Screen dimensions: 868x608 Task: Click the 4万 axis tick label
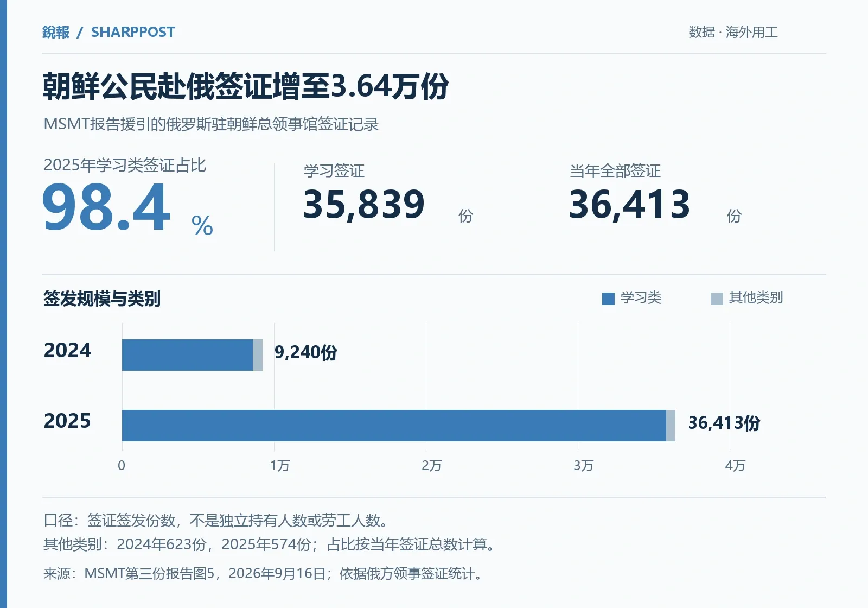pyautogui.click(x=736, y=466)
